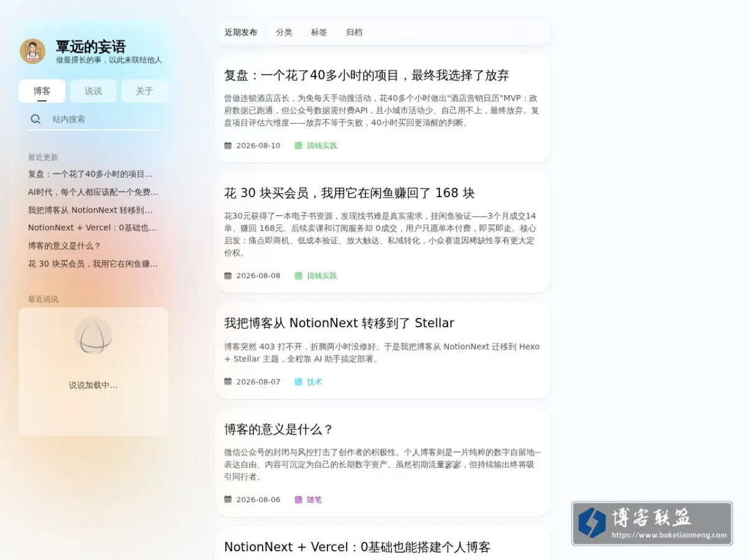This screenshot has width=747, height=560.
Task: Click the excerpt beginning 曾做连锁酒店店长
Action: (x=382, y=110)
